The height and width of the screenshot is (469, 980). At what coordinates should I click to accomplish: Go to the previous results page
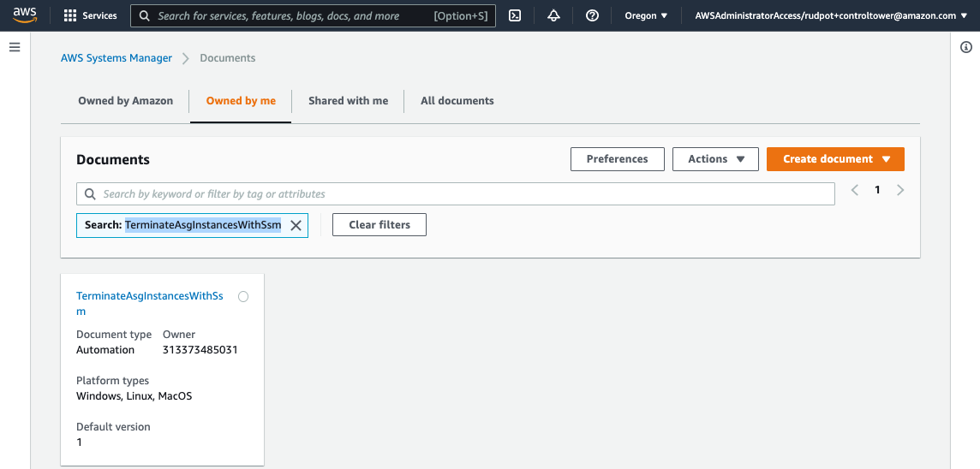855,190
